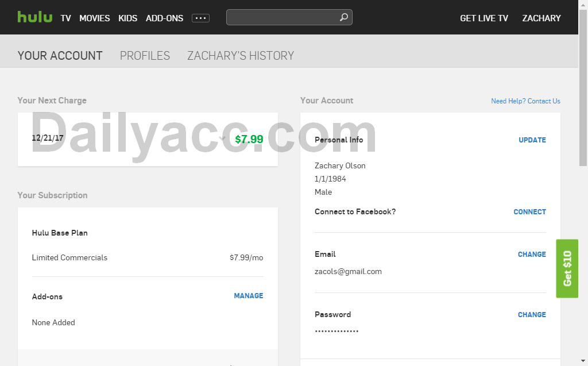This screenshot has height=366, width=588.
Task: Open the MOVIES menu
Action: 95,18
